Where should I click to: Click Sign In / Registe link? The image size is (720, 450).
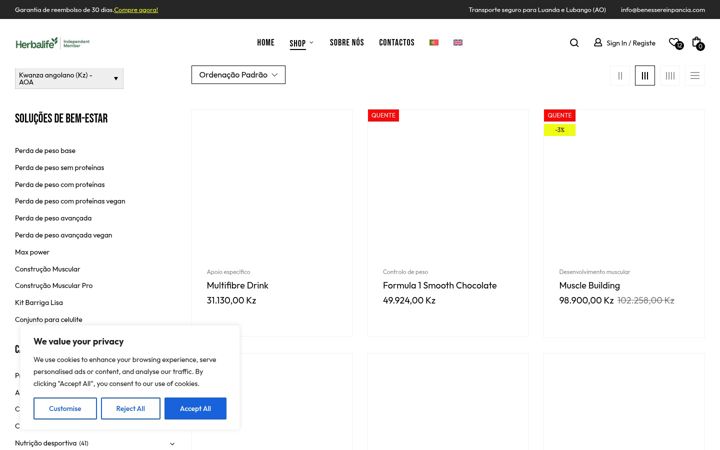[x=630, y=43]
